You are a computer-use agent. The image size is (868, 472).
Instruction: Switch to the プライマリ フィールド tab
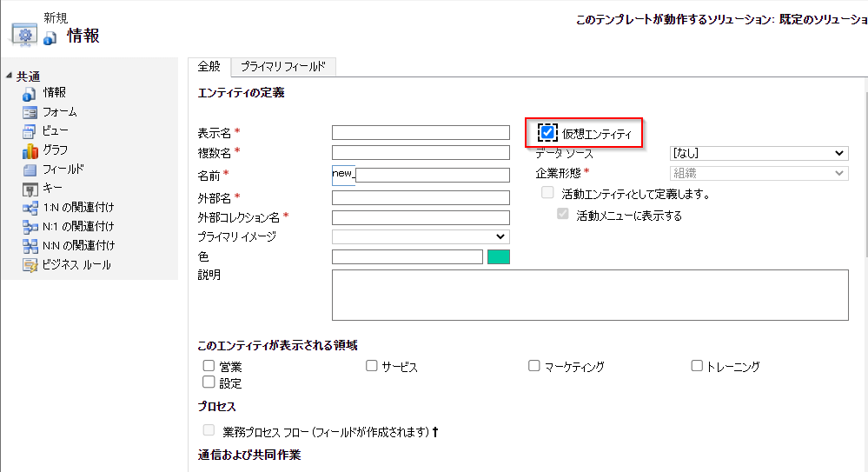point(283,66)
